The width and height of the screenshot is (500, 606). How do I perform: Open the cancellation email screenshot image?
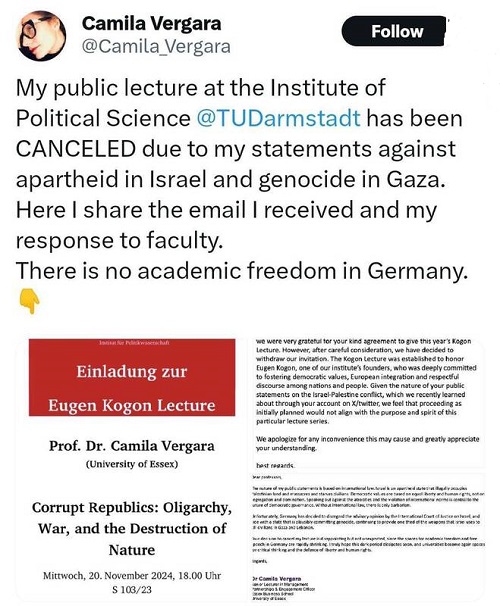(367, 402)
